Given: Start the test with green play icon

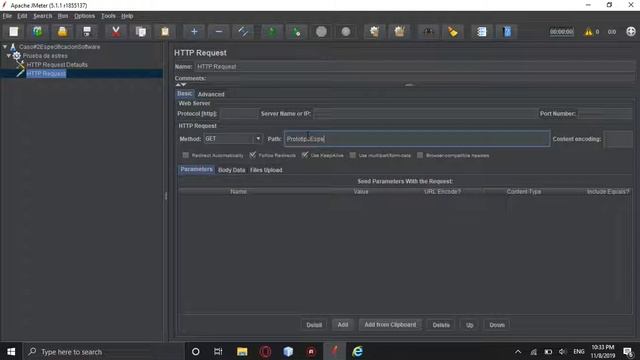Looking at the screenshot, I should pyautogui.click(x=272, y=31).
